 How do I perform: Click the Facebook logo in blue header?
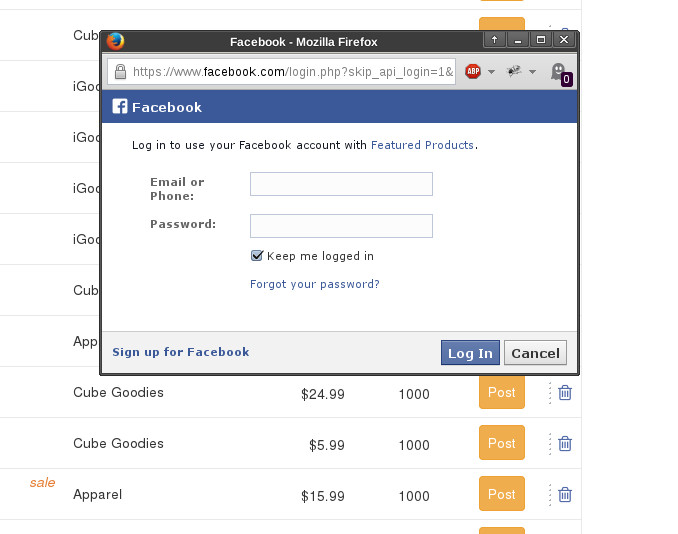click(x=120, y=106)
